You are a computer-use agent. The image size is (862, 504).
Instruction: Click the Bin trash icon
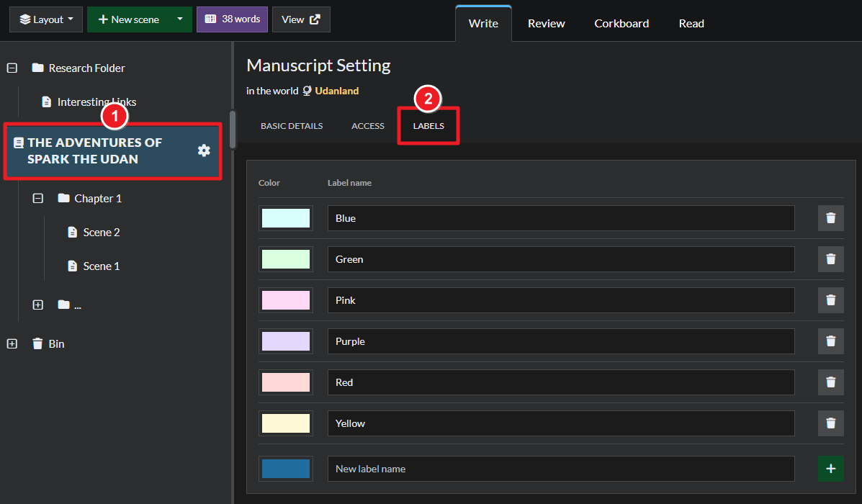click(37, 343)
